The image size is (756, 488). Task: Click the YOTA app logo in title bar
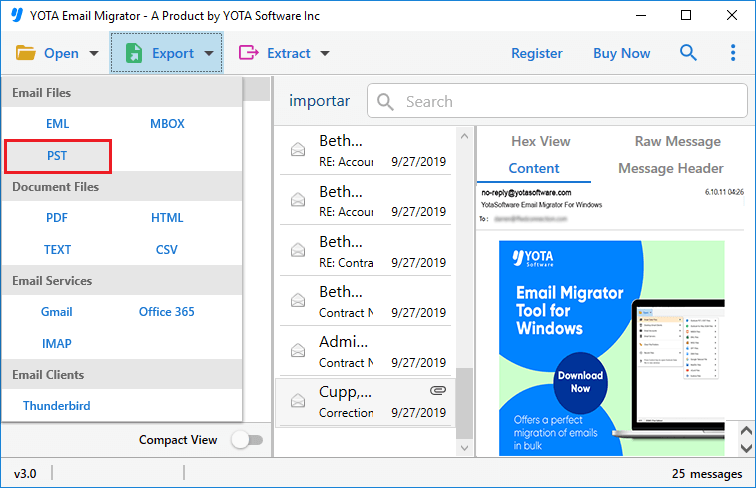tap(16, 16)
